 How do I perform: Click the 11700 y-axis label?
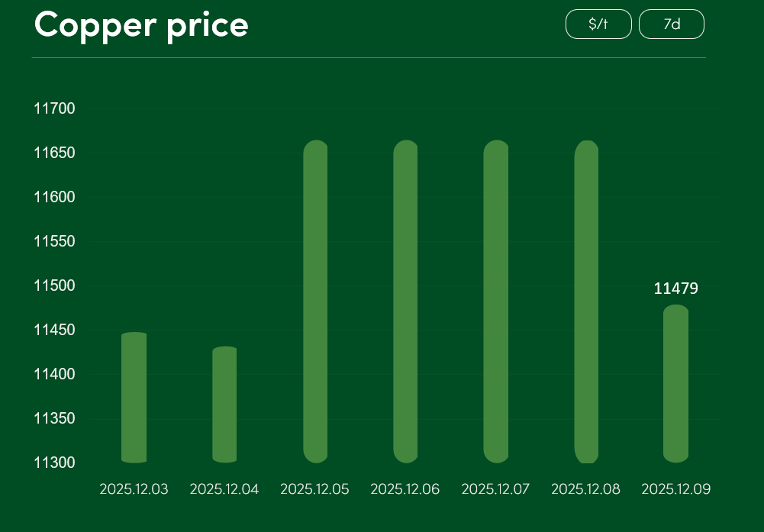coord(54,109)
